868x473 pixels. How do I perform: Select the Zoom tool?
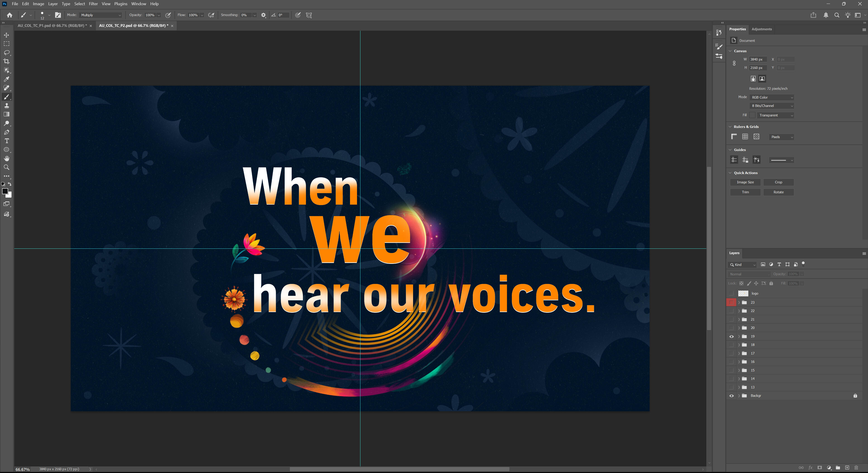point(6,168)
